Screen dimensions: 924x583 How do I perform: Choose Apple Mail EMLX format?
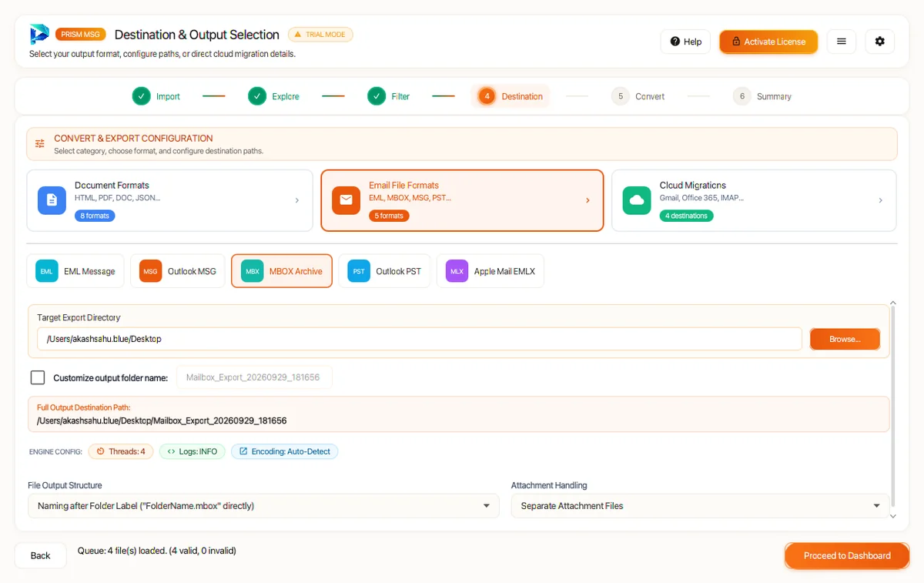coord(490,271)
